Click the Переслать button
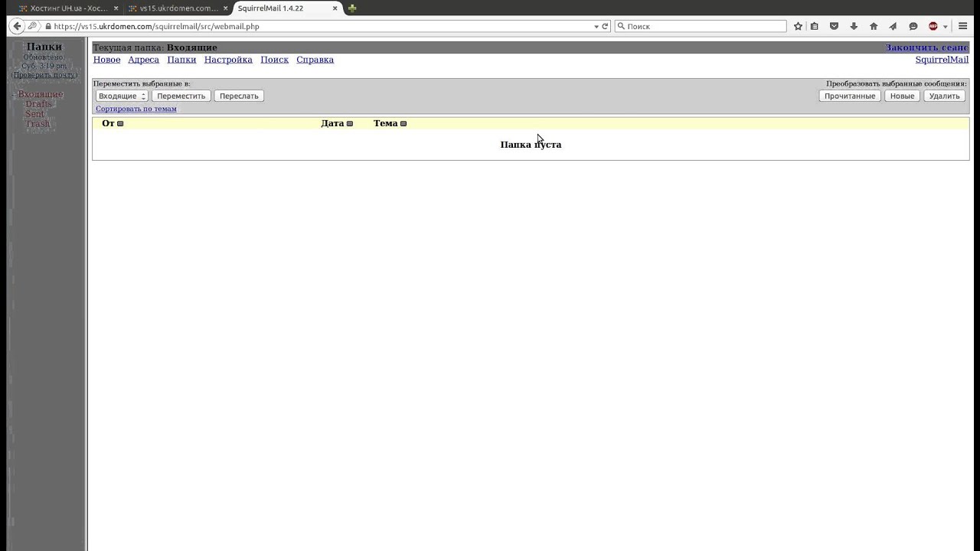 pos(239,96)
